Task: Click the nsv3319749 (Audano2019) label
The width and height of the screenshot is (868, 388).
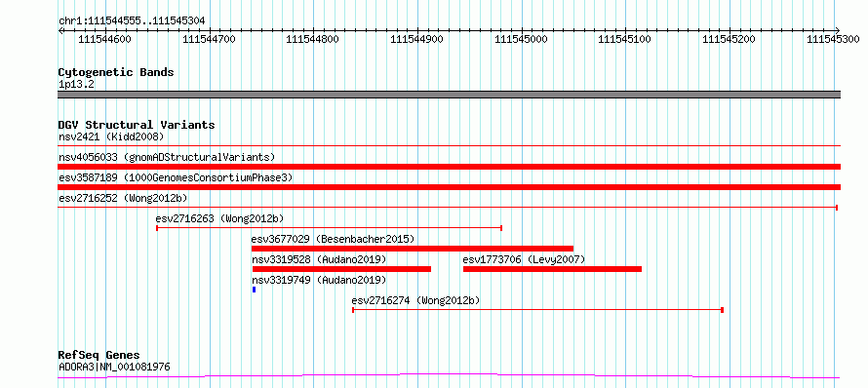Action: pos(320,280)
